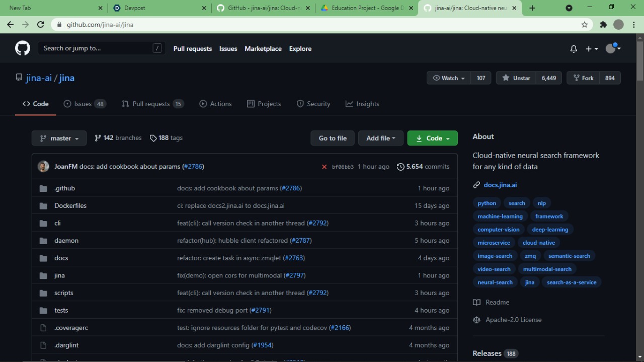Click the machine-learning topic tag
Image resolution: width=644 pixels, height=362 pixels.
500,216
